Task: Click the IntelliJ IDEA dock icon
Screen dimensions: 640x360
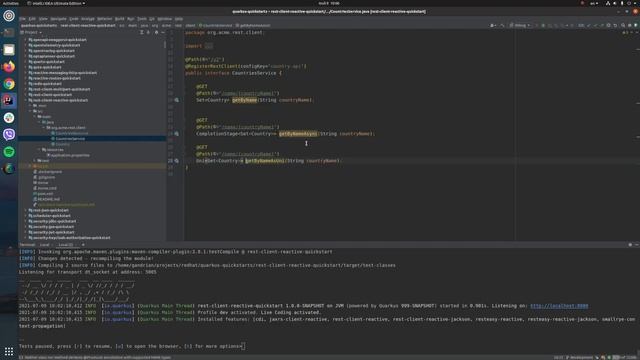Action: (9, 100)
